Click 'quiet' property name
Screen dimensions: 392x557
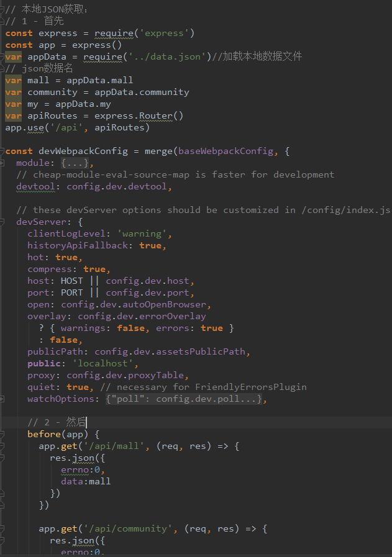pyautogui.click(x=41, y=387)
